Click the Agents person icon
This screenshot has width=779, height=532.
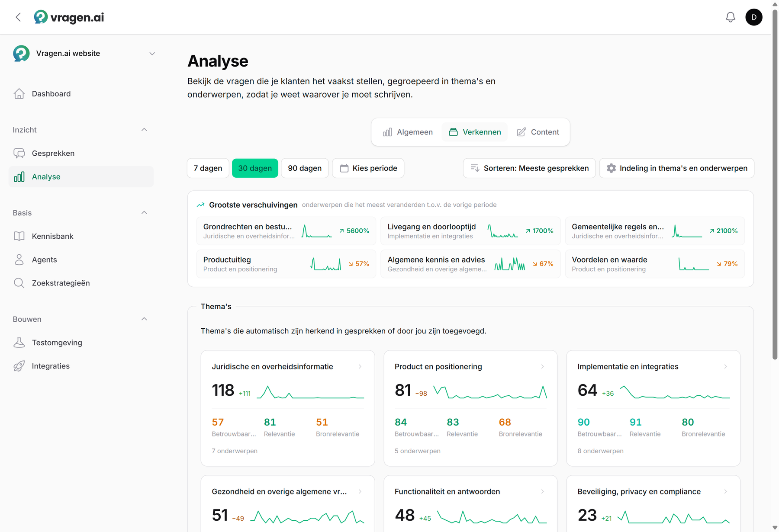click(19, 260)
